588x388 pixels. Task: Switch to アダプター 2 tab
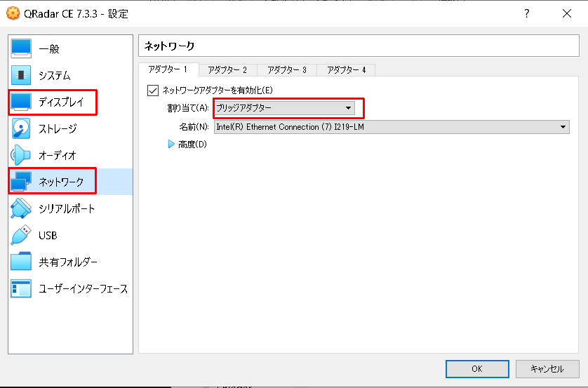coord(227,70)
